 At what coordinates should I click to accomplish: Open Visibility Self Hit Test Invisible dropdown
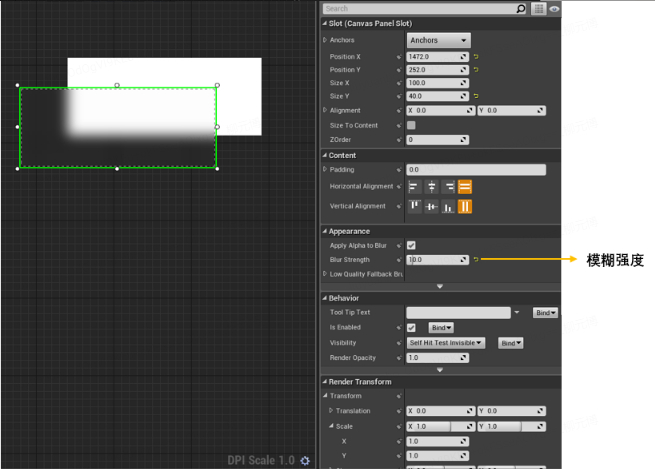point(446,343)
